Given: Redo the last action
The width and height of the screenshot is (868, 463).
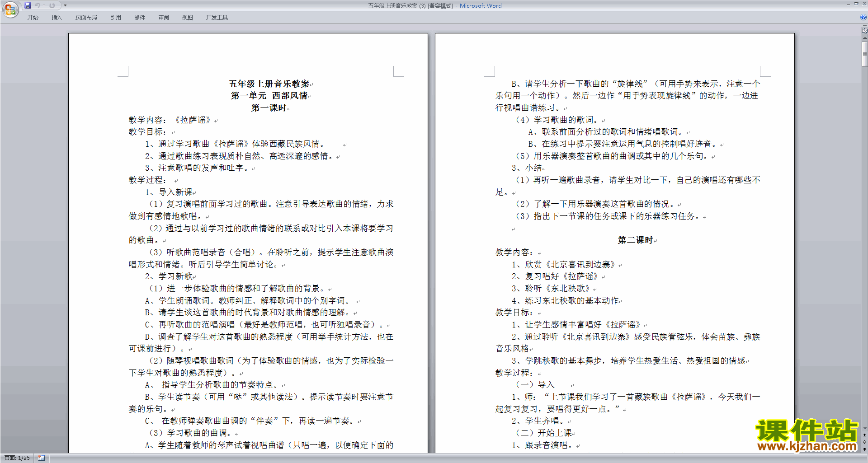Looking at the screenshot, I should click(52, 5).
